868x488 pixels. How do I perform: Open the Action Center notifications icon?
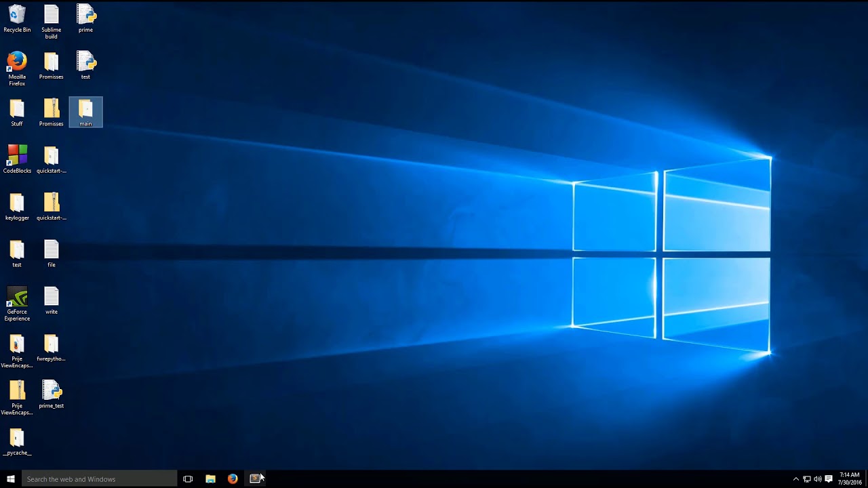tap(829, 479)
